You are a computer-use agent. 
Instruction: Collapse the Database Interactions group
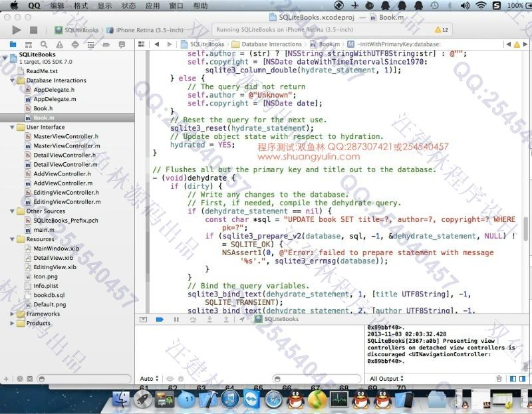[12, 80]
